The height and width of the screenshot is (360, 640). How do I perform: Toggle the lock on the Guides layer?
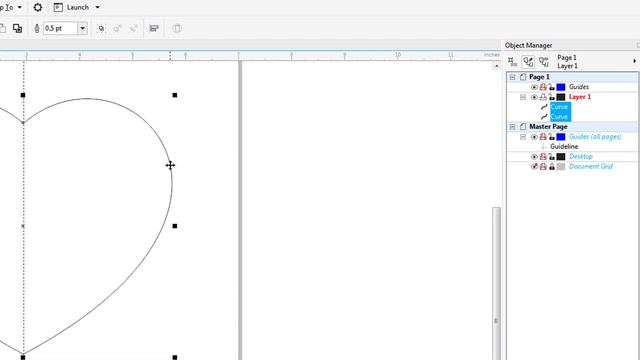pos(552,87)
